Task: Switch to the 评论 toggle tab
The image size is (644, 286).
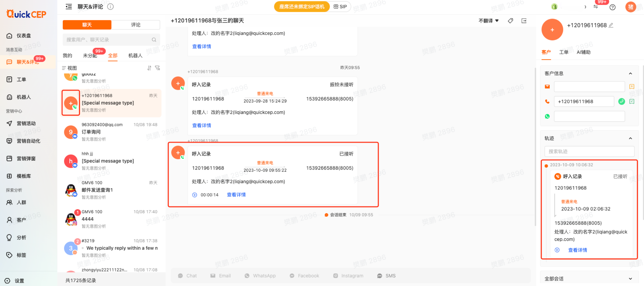Action: coord(135,25)
